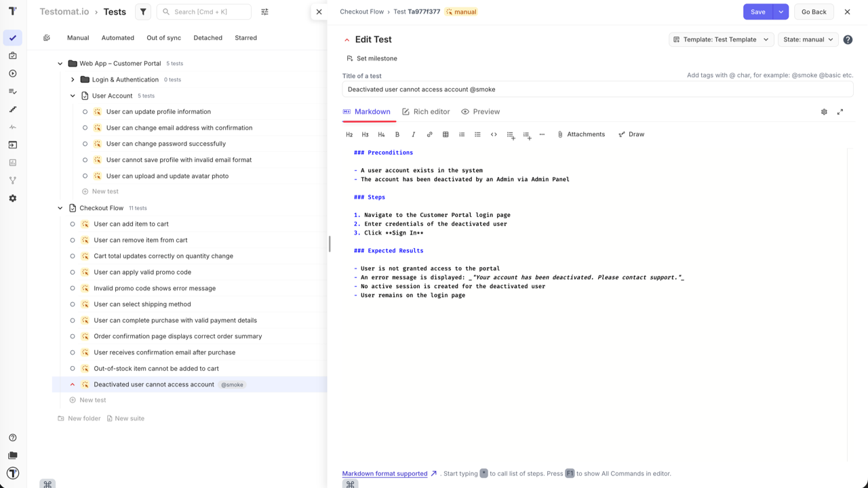This screenshot has height=488, width=868.
Task: Switch to Out of sync tab
Action: [x=164, y=38]
